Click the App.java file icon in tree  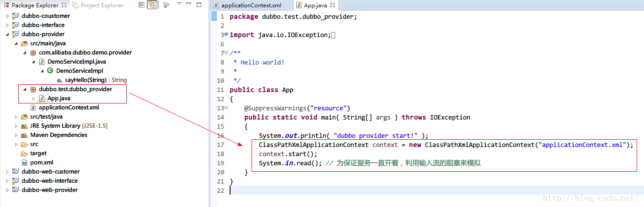[42, 98]
